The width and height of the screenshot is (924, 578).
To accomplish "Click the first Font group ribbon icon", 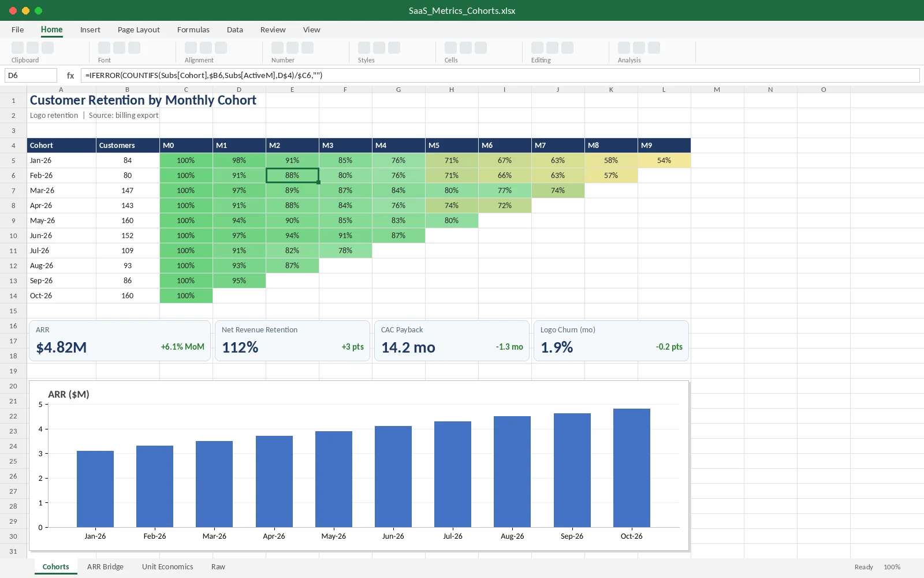I will [105, 48].
